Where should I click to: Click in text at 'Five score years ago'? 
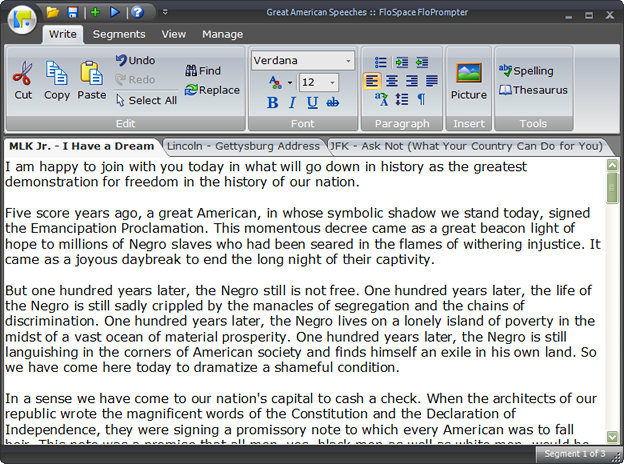click(73, 213)
